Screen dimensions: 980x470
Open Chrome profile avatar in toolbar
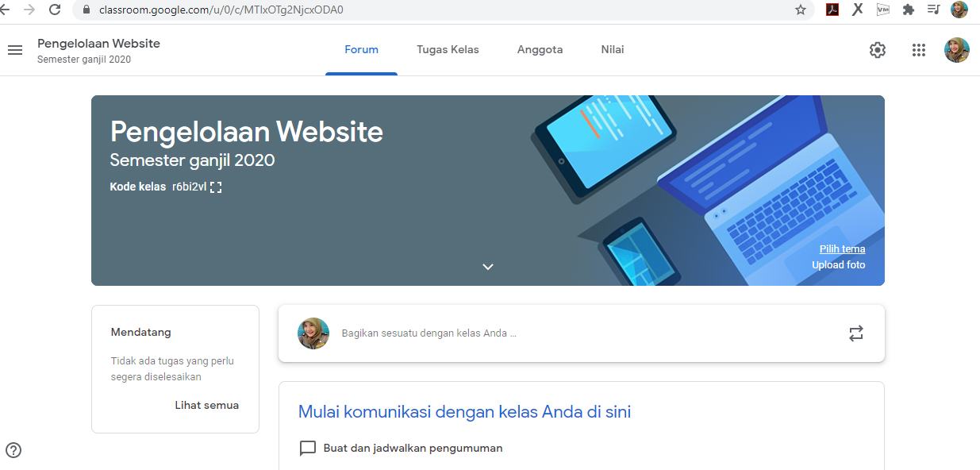(959, 10)
